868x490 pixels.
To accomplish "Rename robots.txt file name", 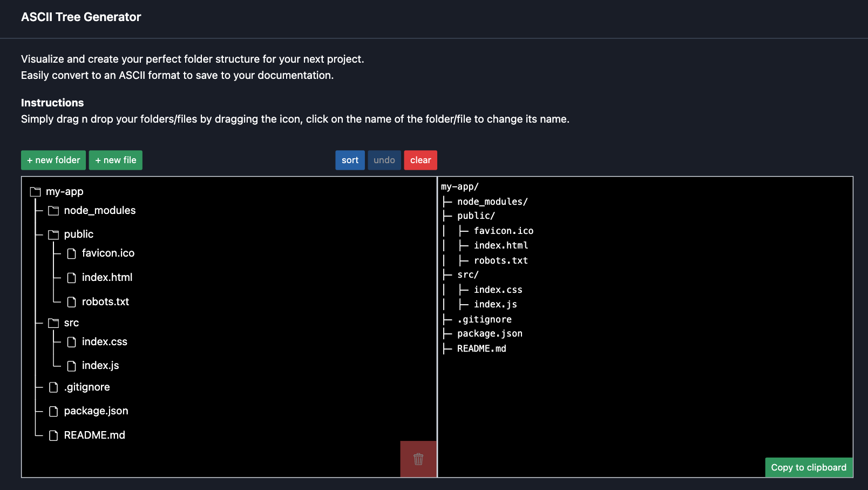I will (105, 301).
